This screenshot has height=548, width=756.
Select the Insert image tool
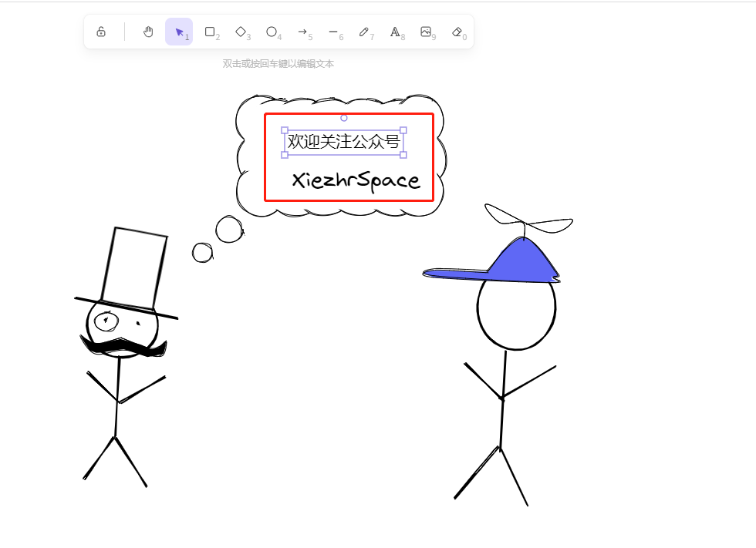pyautogui.click(x=426, y=32)
